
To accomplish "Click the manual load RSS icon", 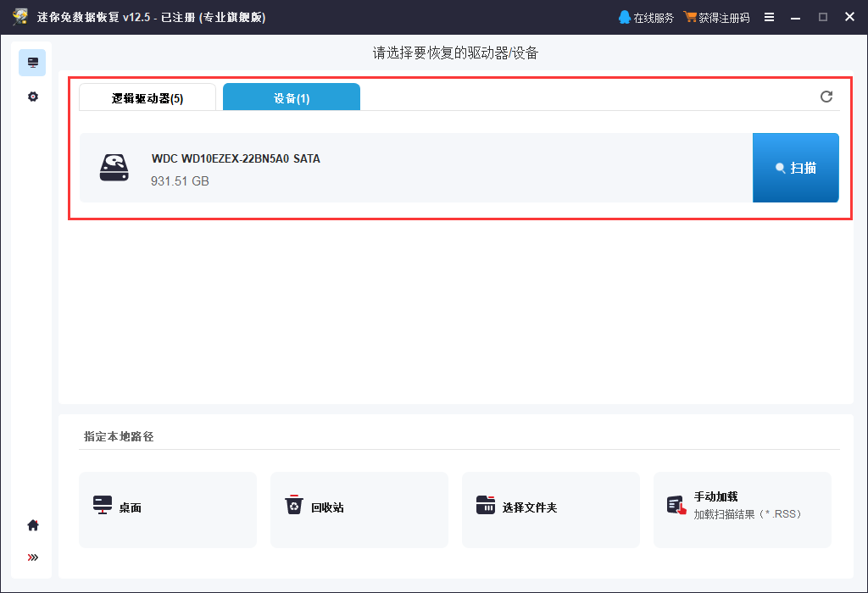I will click(676, 505).
